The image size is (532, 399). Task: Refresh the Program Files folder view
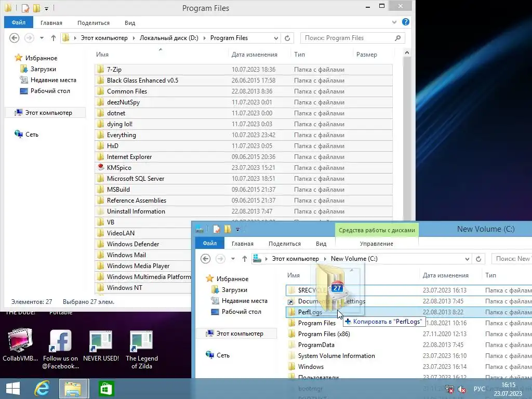click(287, 38)
